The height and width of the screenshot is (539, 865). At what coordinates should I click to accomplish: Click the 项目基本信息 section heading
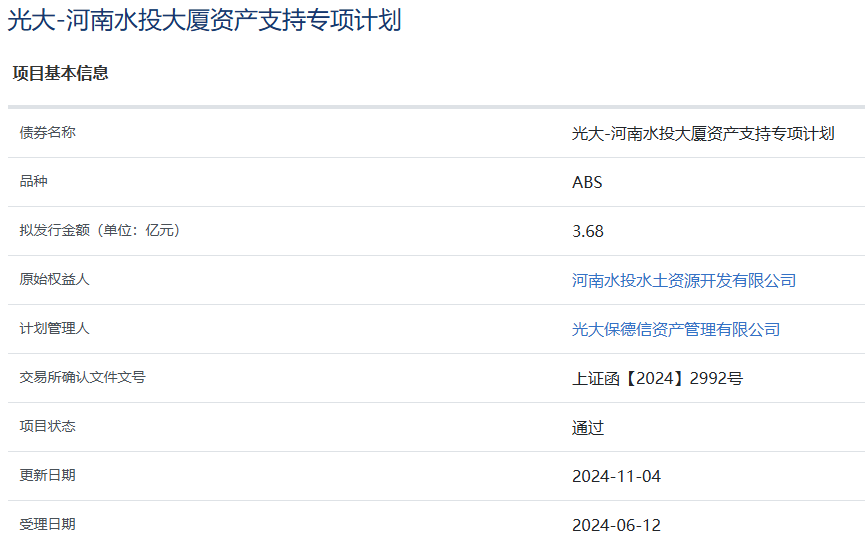point(60,73)
